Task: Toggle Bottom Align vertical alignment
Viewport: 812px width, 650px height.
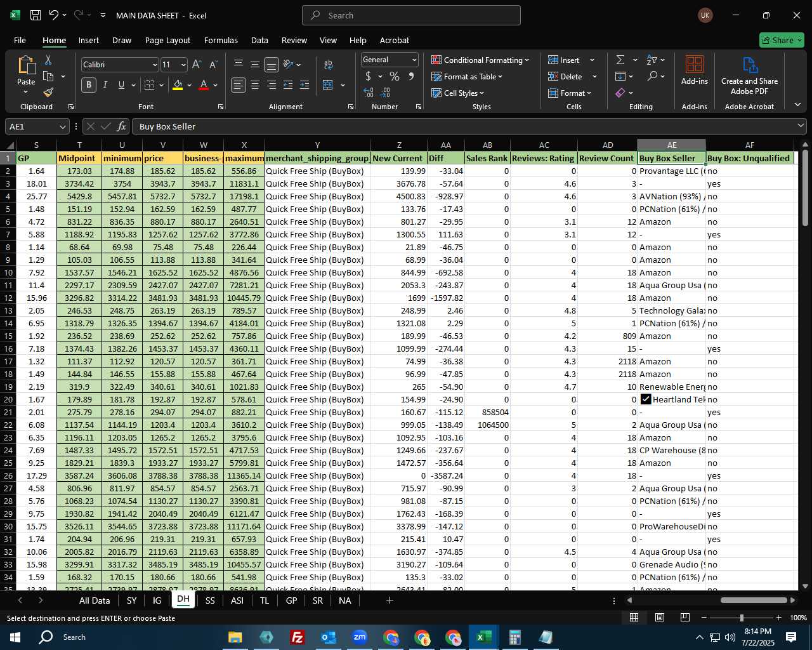Action: [272, 65]
